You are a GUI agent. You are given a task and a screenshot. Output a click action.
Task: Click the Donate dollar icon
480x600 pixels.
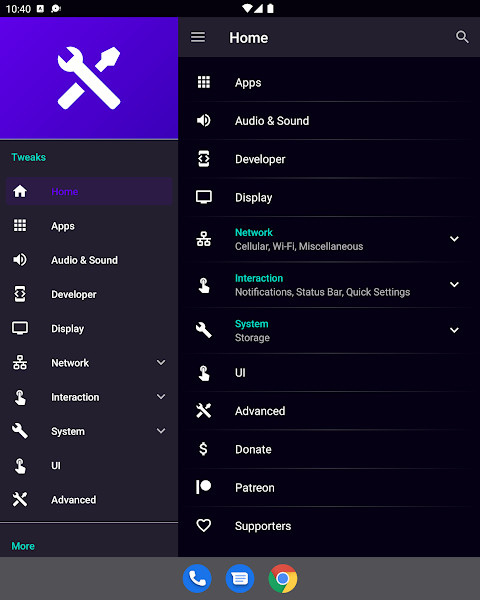click(x=203, y=449)
